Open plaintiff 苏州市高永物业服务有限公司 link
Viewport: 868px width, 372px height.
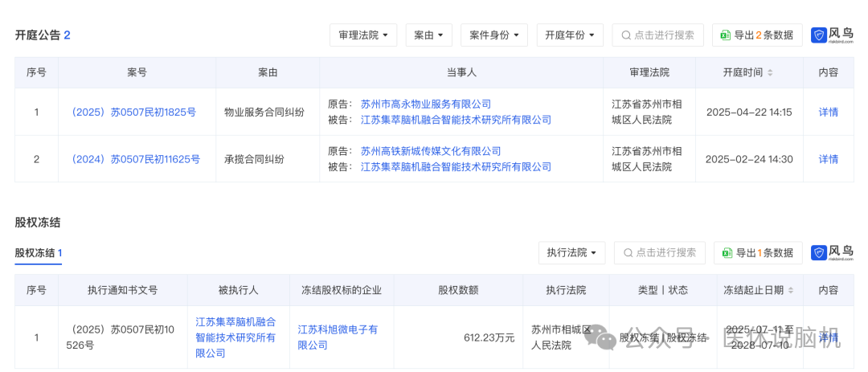click(425, 104)
